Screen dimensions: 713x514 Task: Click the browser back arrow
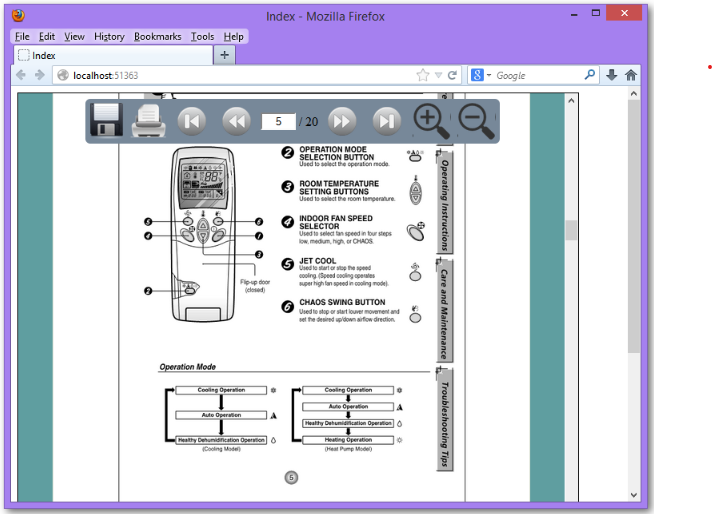click(21, 75)
